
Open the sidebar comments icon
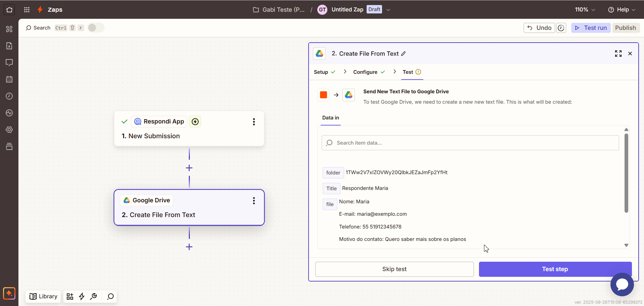click(x=9, y=63)
